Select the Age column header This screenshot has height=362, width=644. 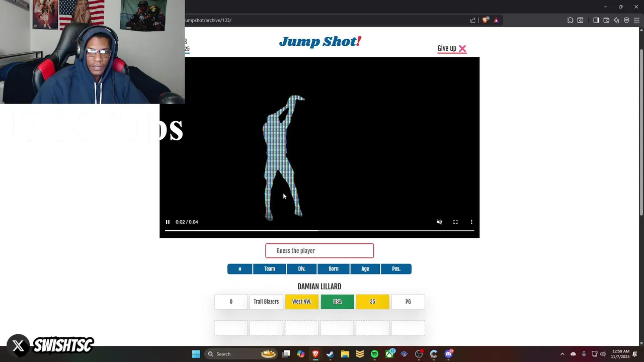365,269
